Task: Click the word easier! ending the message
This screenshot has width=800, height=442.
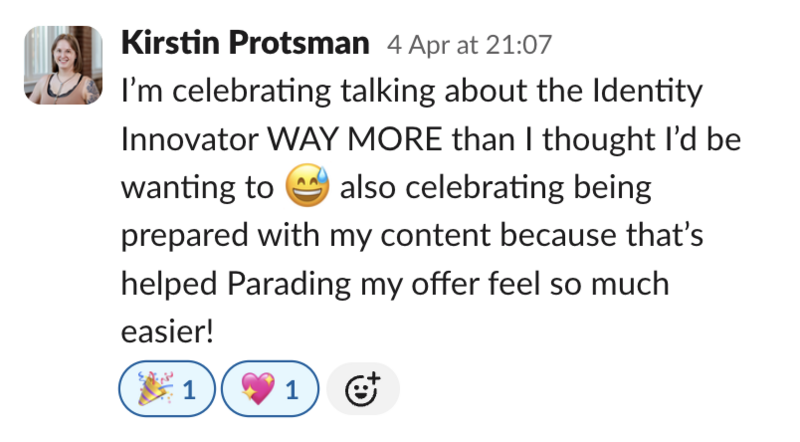Action: 167,331
